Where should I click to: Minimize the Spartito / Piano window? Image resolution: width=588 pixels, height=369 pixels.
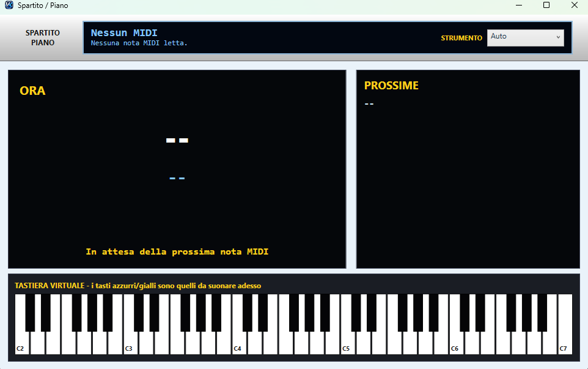click(x=519, y=6)
